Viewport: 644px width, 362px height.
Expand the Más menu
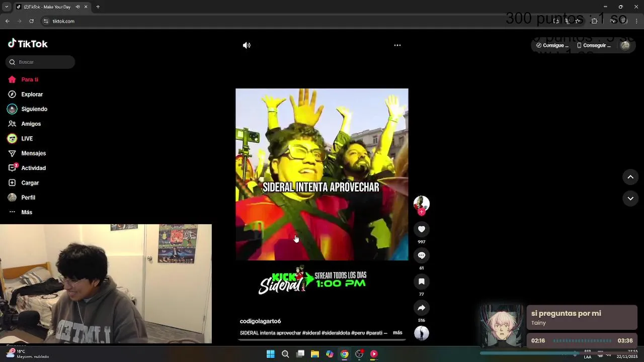(20, 212)
